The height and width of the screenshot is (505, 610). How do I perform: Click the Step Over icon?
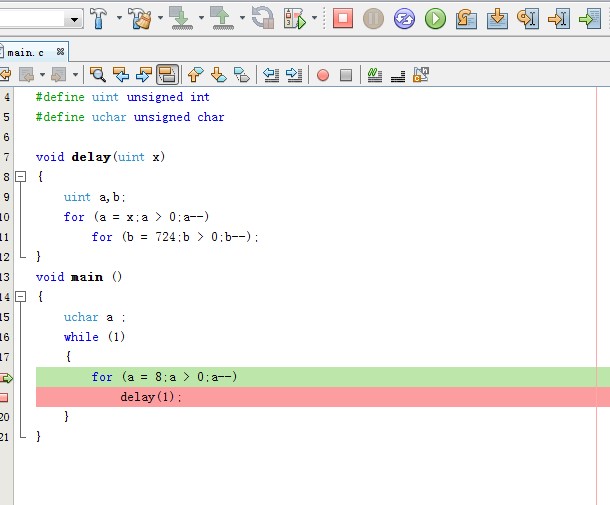pos(466,18)
